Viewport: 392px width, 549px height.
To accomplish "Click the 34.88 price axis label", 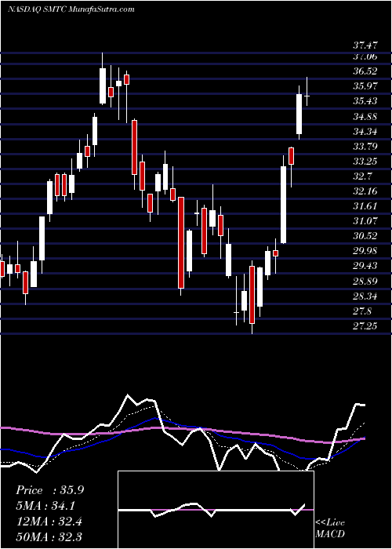I will pos(365,117).
